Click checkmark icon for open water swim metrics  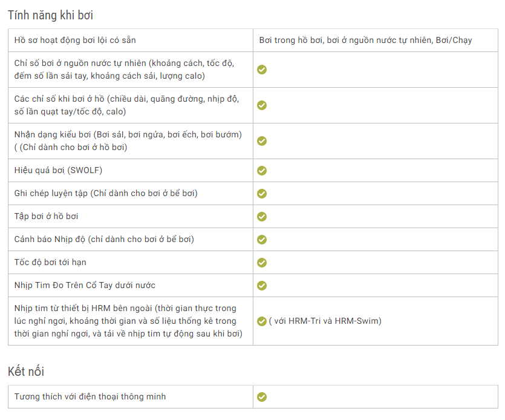pos(262,70)
